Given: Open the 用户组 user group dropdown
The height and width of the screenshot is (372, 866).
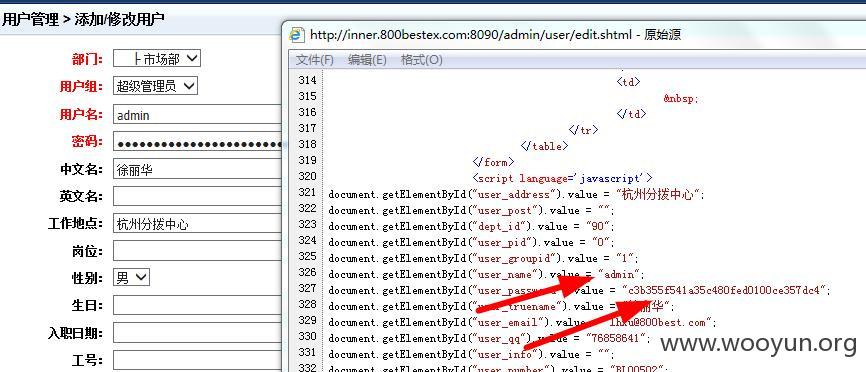Looking at the screenshot, I should click(155, 86).
